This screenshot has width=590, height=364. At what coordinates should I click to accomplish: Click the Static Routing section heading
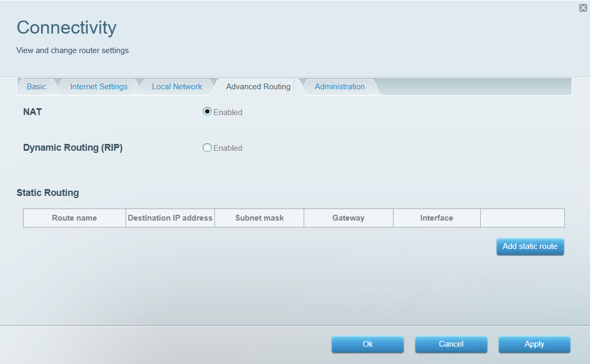(48, 193)
